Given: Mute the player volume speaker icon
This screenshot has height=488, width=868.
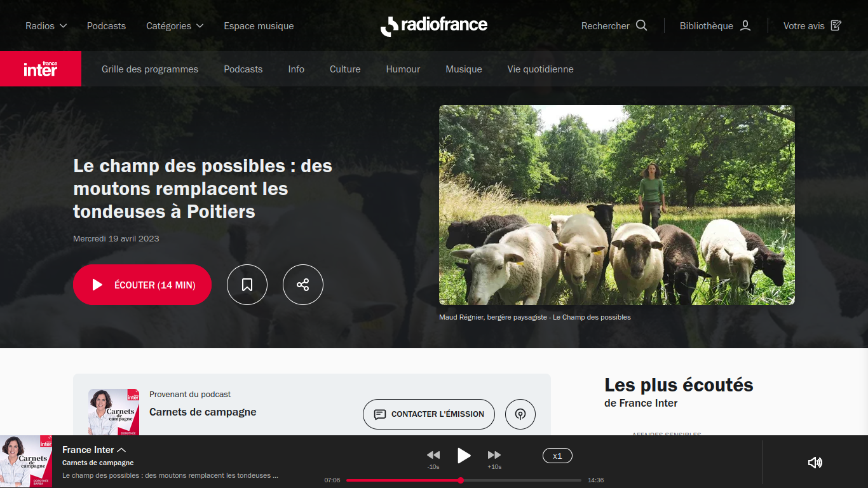Looking at the screenshot, I should 815,463.
